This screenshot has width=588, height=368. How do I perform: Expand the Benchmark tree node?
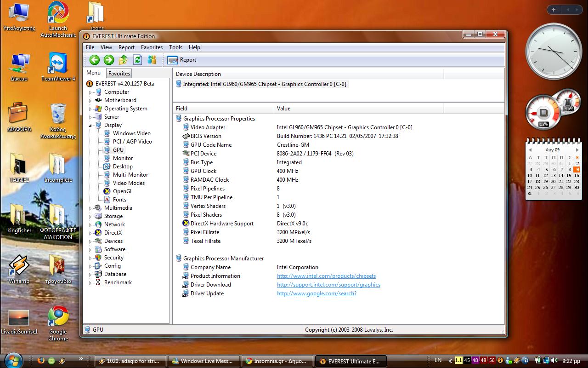pyautogui.click(x=90, y=283)
